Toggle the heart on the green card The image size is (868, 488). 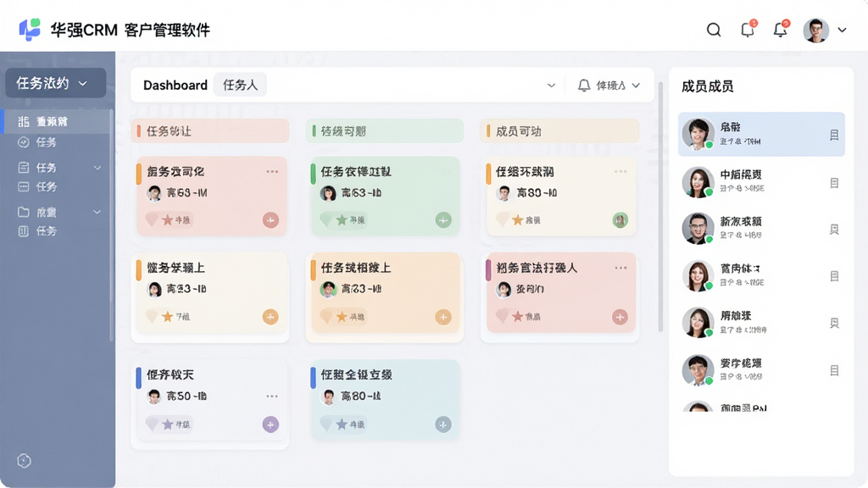pyautogui.click(x=326, y=220)
